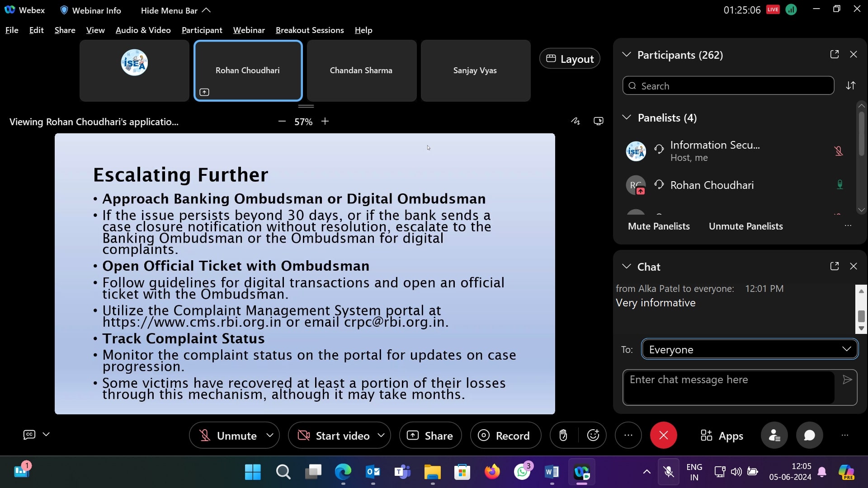
Task: Zoom in the shared content with the plus button
Action: click(x=325, y=122)
